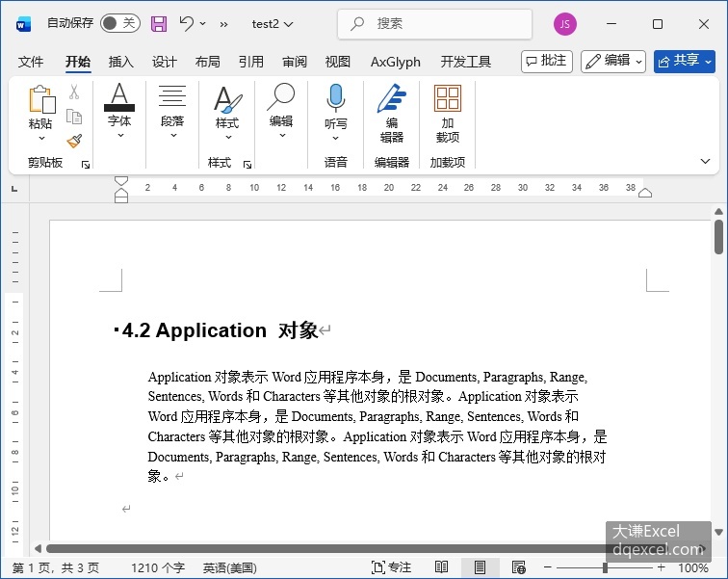
Task: Click the 4.2 Application 对象 heading
Action: pos(221,330)
